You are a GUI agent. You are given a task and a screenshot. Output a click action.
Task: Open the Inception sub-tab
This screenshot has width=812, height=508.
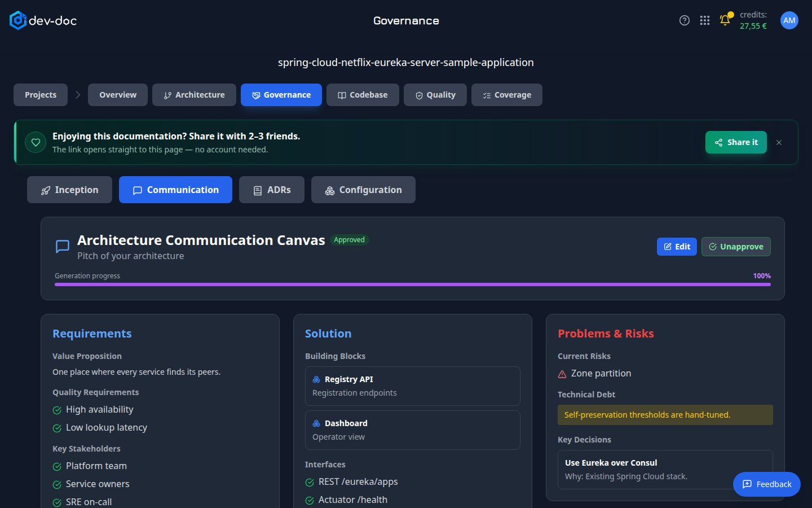[69, 190]
